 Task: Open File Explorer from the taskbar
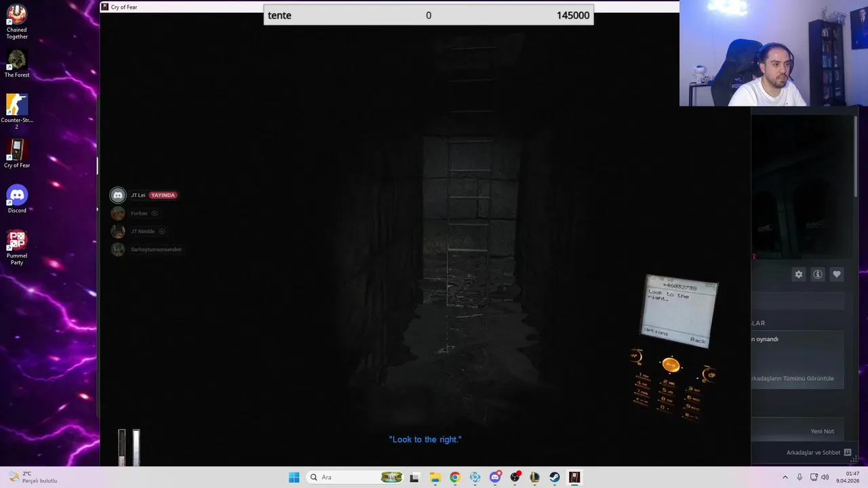coord(435,477)
